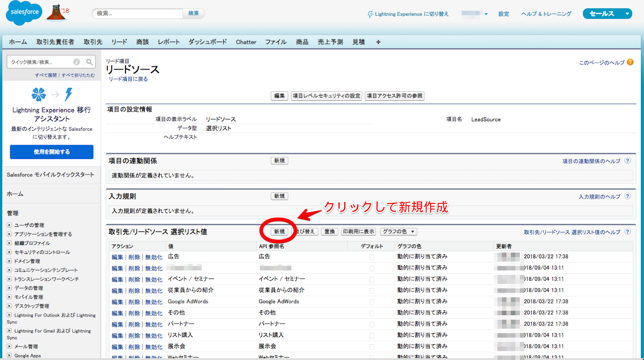Open the plus icon for all tabs
The height and width of the screenshot is (360, 644).
click(378, 42)
